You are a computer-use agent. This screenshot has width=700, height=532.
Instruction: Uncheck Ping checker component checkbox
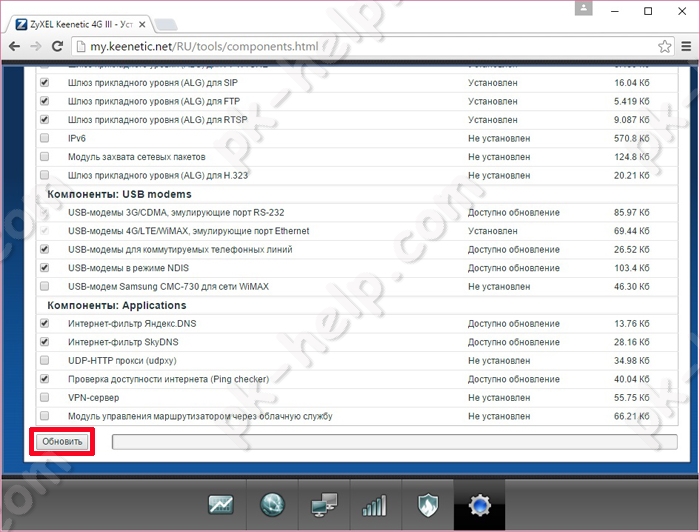[45, 379]
